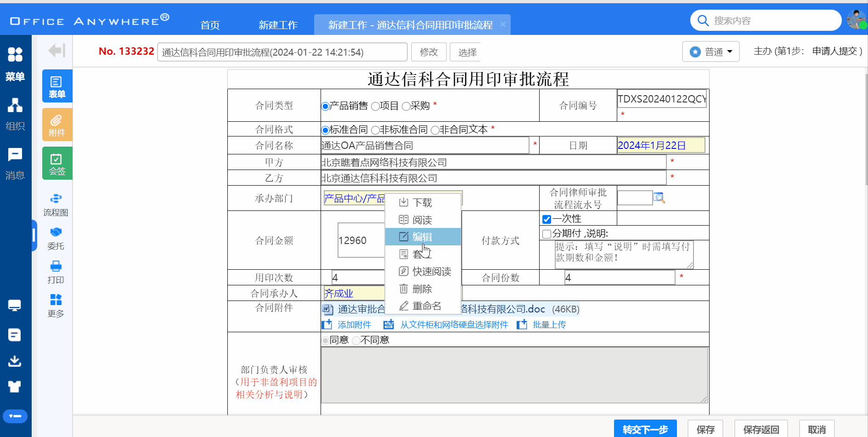
Task: Switch to the 新建工作 tab
Action: click(x=278, y=25)
